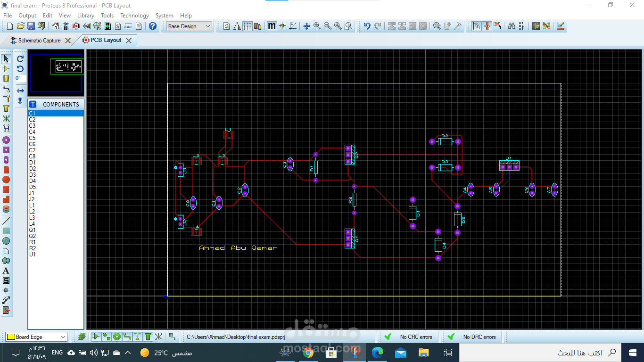Click the 'No CRC errors' status button
The image size is (644, 362).
(x=409, y=337)
